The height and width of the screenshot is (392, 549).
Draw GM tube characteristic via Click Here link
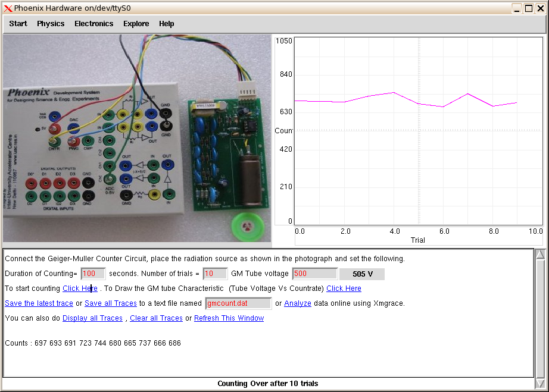click(x=344, y=288)
